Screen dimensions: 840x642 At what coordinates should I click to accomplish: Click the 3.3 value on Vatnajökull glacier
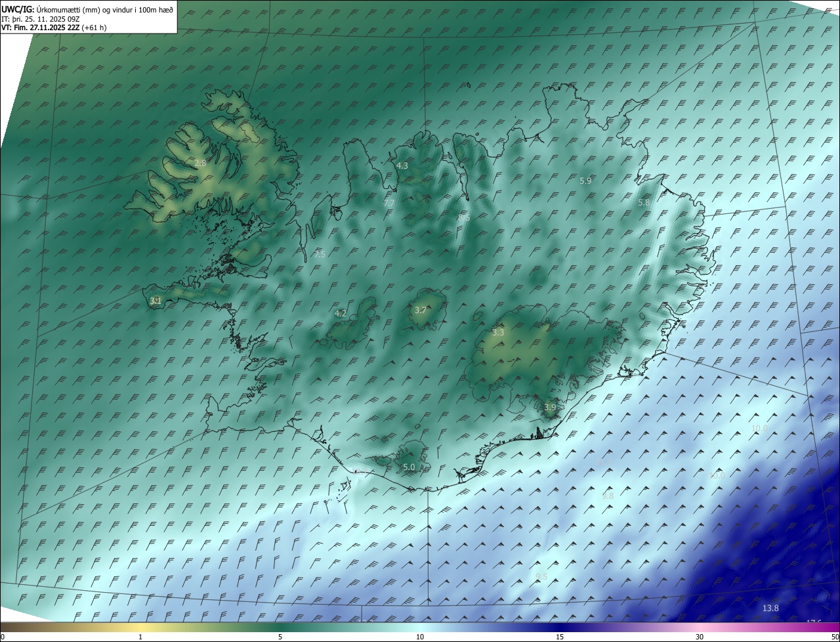498,333
